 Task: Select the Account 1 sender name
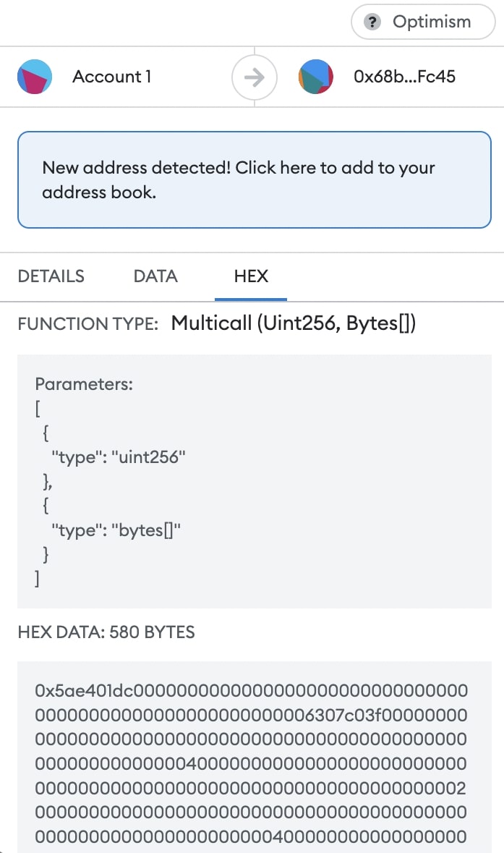click(112, 77)
